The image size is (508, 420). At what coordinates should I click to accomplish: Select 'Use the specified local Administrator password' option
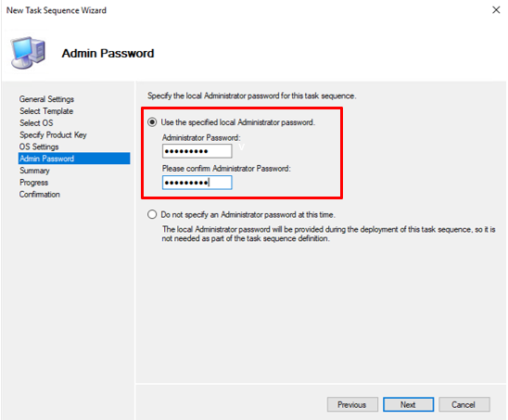point(152,122)
